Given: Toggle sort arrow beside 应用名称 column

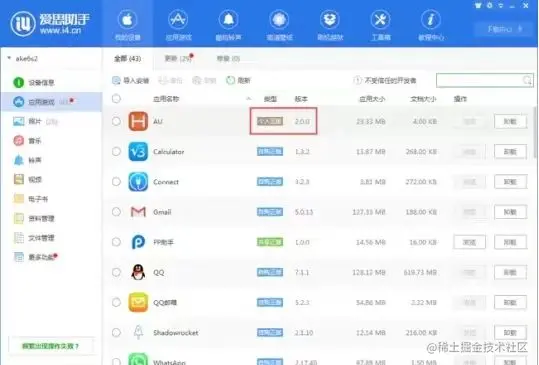Looking at the screenshot, I should tap(249, 99).
